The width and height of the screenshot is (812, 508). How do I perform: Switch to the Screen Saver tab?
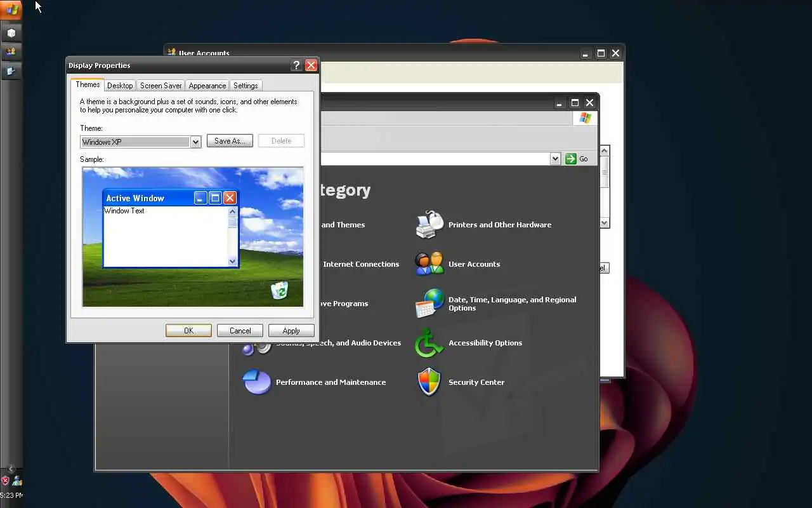[161, 86]
